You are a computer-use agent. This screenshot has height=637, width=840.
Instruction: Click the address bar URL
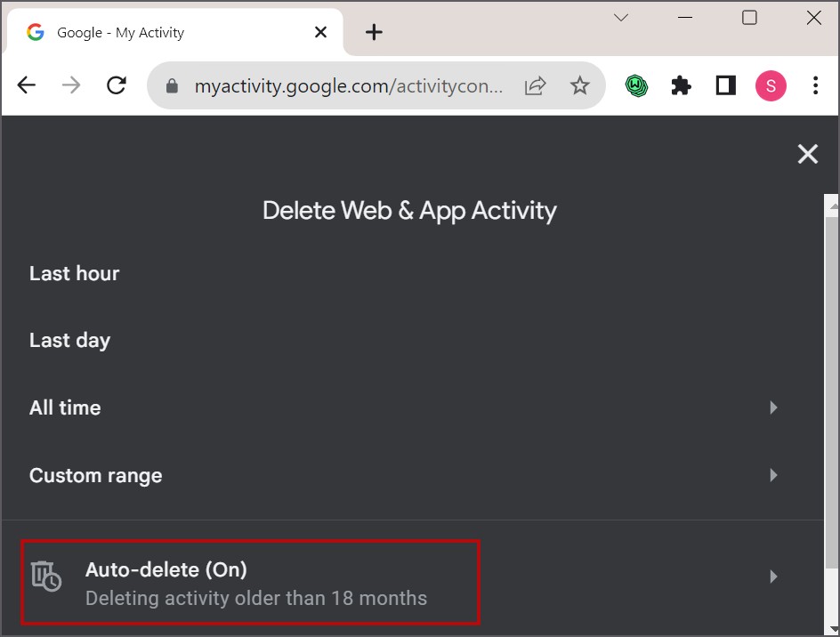tap(348, 85)
